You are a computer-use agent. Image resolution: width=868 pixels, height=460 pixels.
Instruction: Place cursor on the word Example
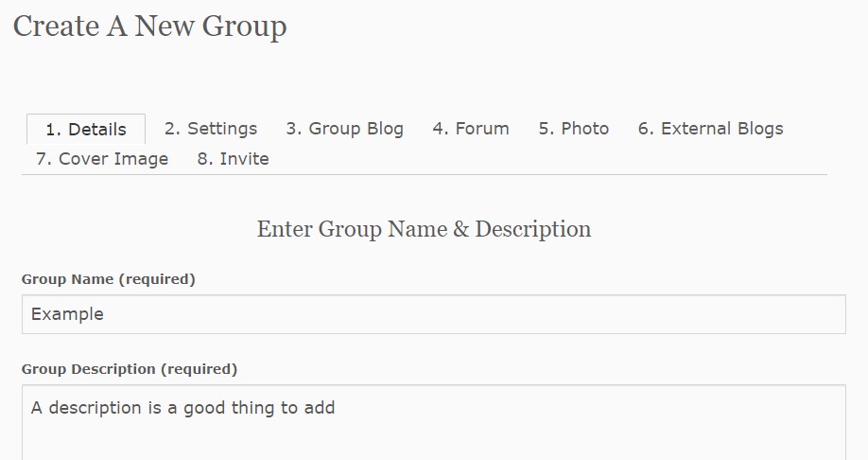tap(67, 314)
